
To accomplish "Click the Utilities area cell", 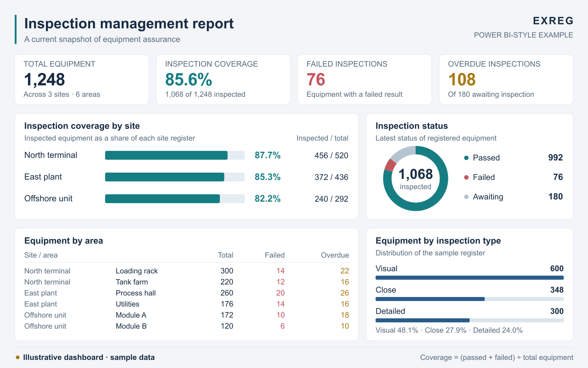I will (x=128, y=304).
